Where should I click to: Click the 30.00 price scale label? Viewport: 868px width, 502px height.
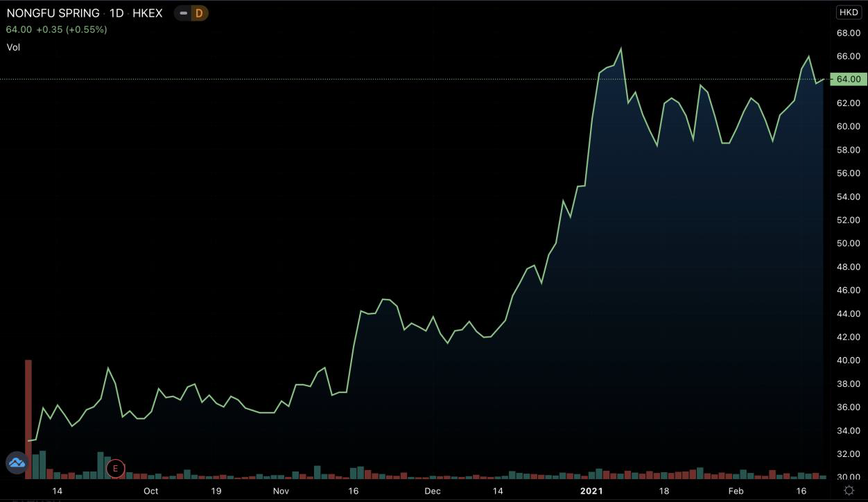(x=848, y=477)
